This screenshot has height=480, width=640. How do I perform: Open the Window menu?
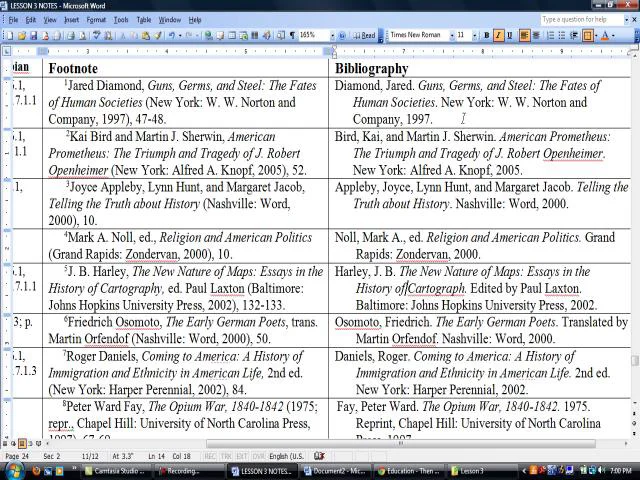(x=169, y=20)
